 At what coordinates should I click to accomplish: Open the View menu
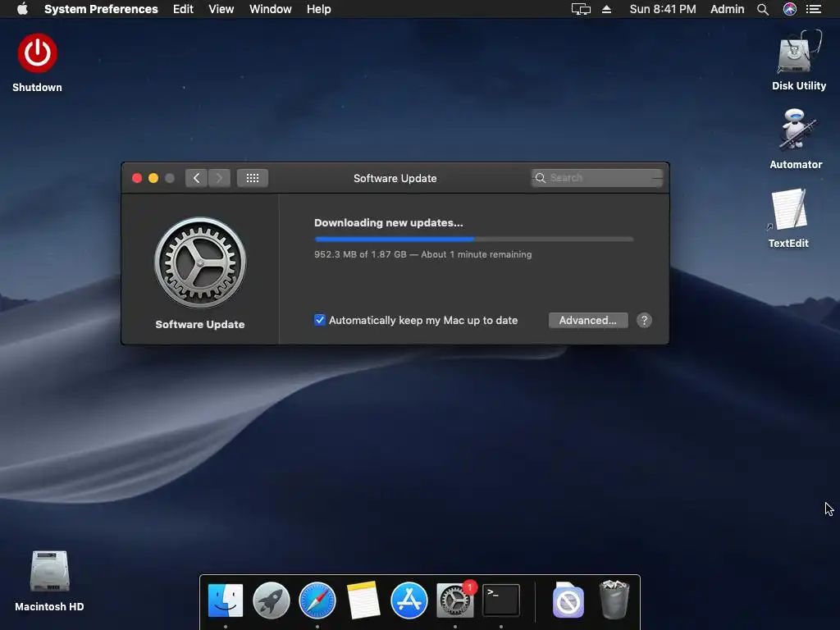tap(221, 9)
